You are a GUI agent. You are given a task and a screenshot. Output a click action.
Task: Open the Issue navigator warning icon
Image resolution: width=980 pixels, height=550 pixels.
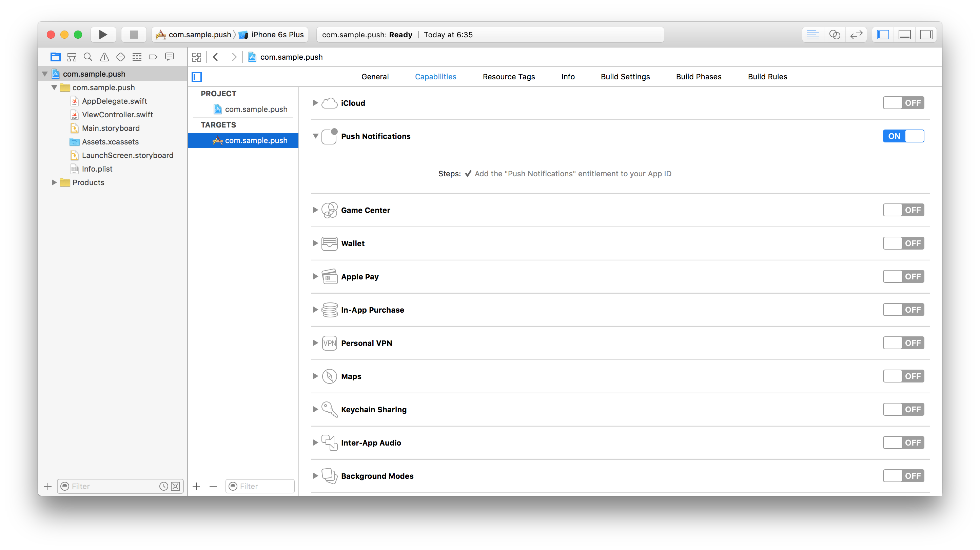click(x=104, y=57)
